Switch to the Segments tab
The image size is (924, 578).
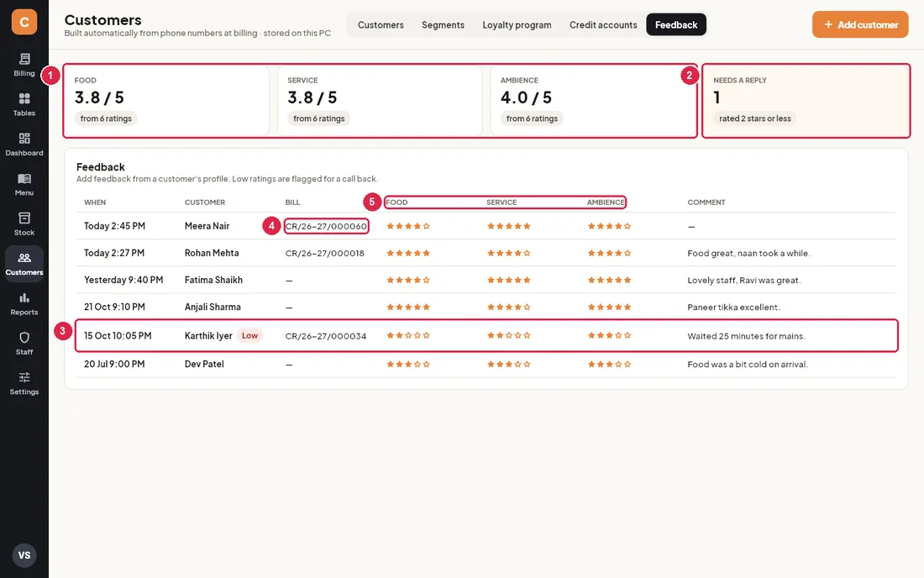coord(444,24)
